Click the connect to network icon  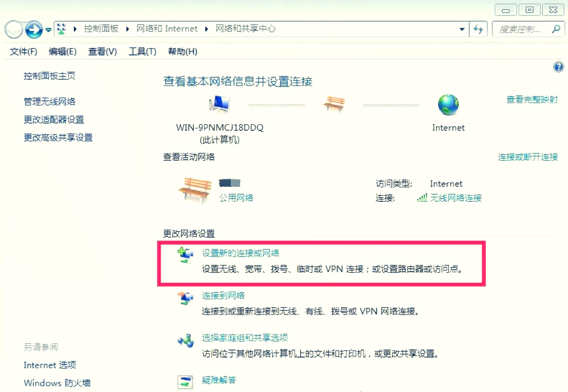185,298
